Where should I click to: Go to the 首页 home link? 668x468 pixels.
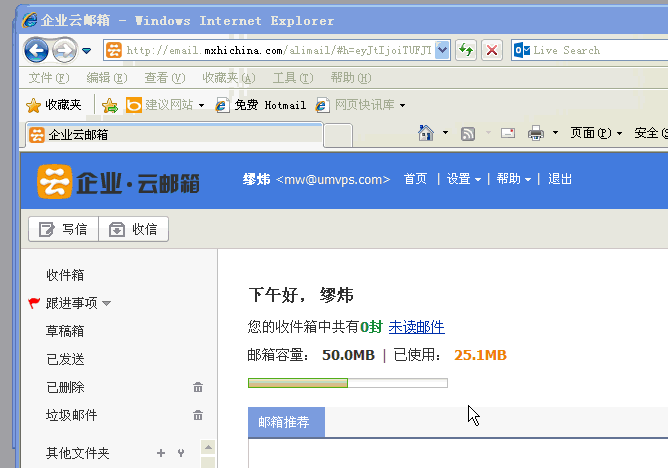pos(415,179)
